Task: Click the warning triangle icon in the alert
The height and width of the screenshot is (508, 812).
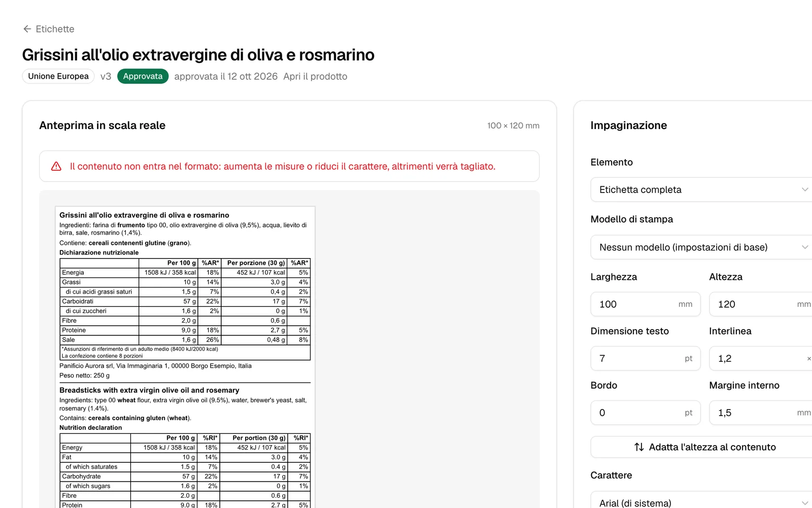Action: point(56,166)
